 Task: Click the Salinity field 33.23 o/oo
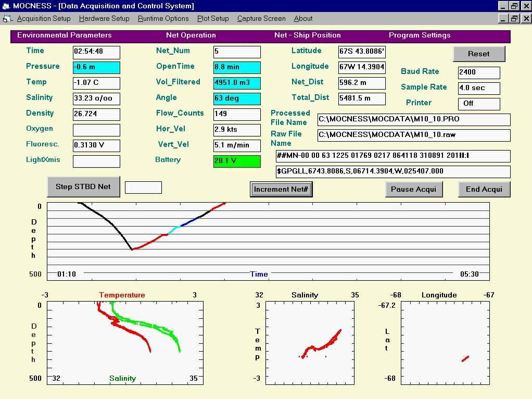[x=96, y=99]
